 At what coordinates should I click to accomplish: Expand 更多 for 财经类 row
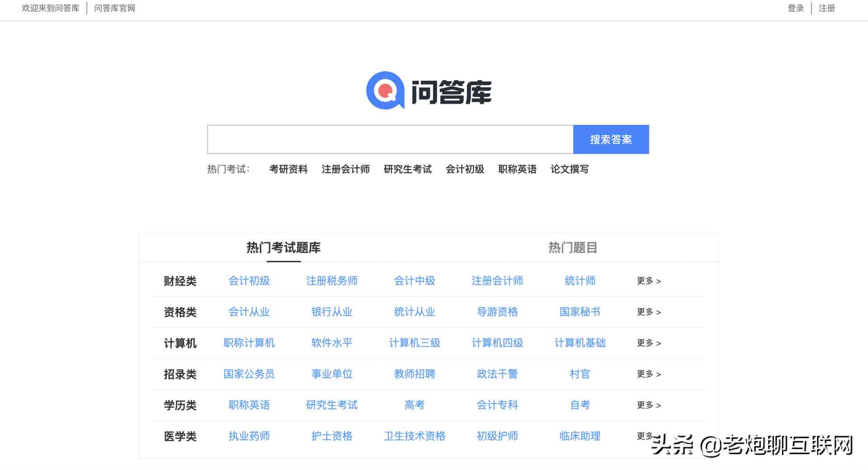pyautogui.click(x=649, y=281)
